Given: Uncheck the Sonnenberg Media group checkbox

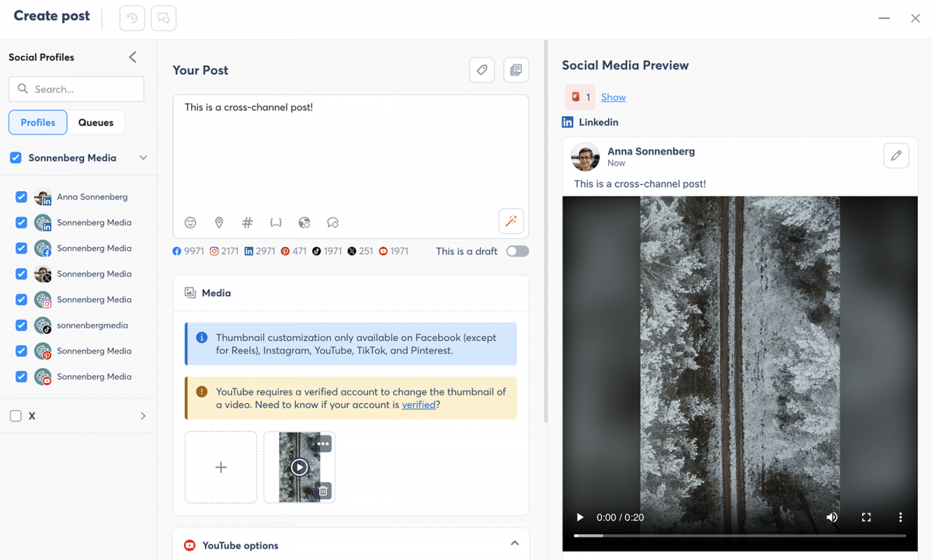Looking at the screenshot, I should point(16,158).
